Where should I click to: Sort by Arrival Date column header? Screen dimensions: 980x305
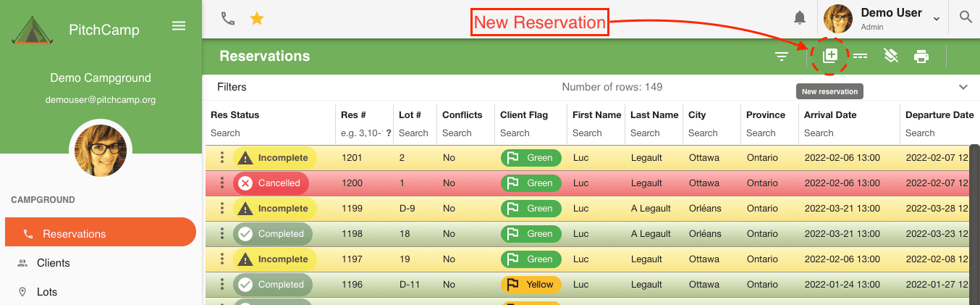[x=830, y=114]
